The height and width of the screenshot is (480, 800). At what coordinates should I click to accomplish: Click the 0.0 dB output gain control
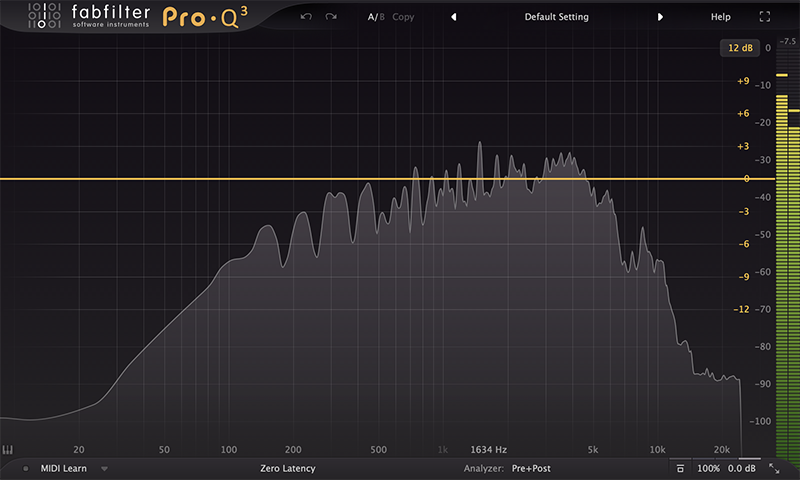tap(741, 468)
